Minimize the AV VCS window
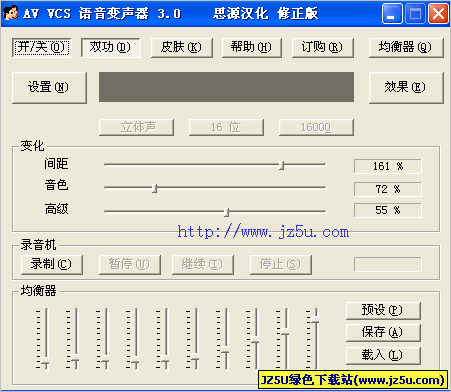This screenshot has width=451, height=392. point(392,14)
